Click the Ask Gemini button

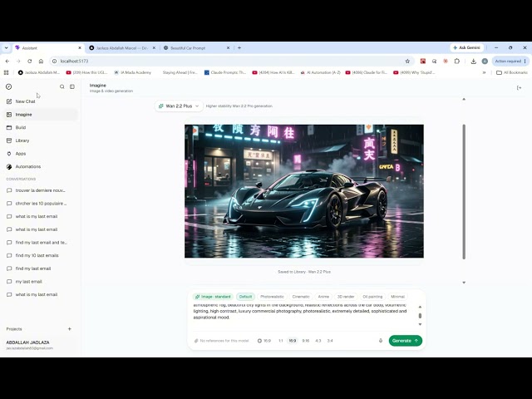point(467,48)
